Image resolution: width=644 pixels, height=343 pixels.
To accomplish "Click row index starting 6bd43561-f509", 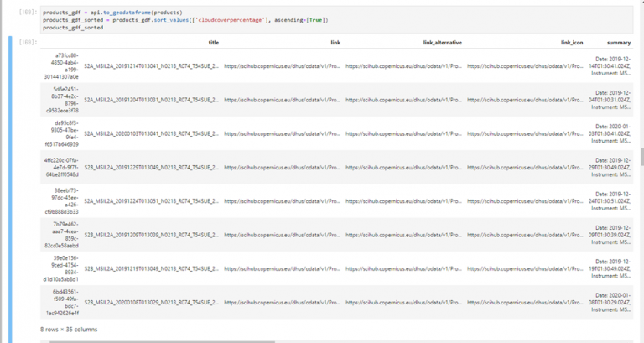I will 61,303.
